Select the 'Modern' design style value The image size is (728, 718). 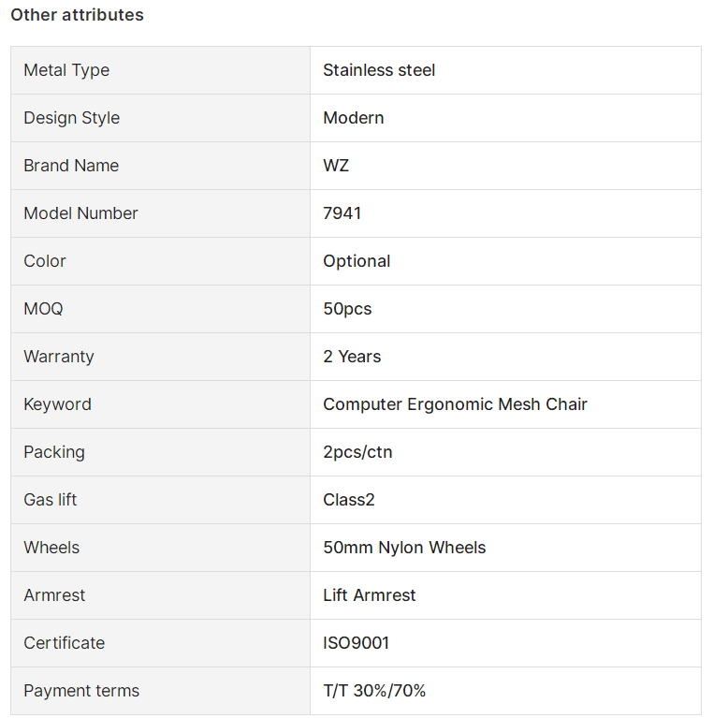pos(354,118)
